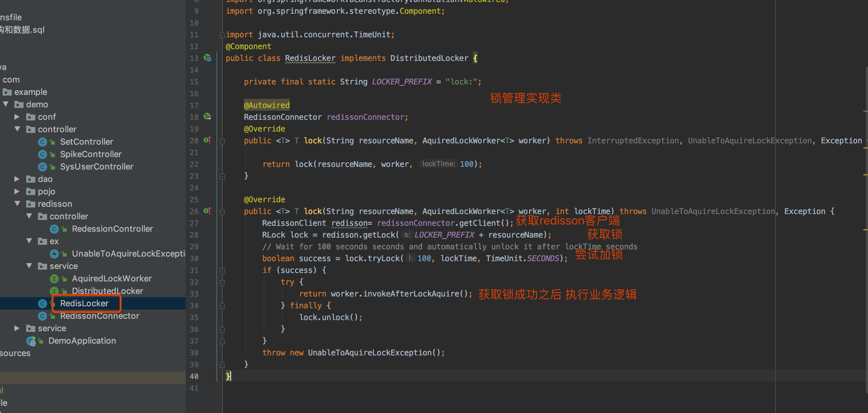Collapse the redisson folder

click(18, 204)
